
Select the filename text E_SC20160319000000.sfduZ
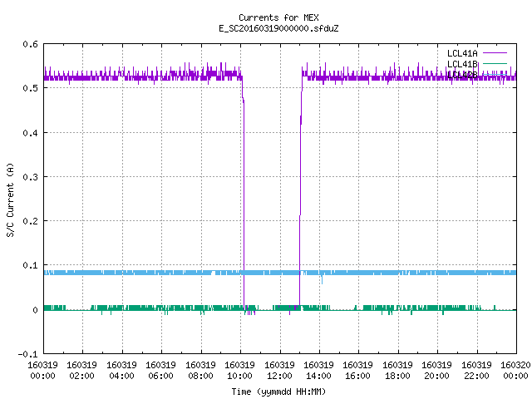pyautogui.click(x=278, y=28)
